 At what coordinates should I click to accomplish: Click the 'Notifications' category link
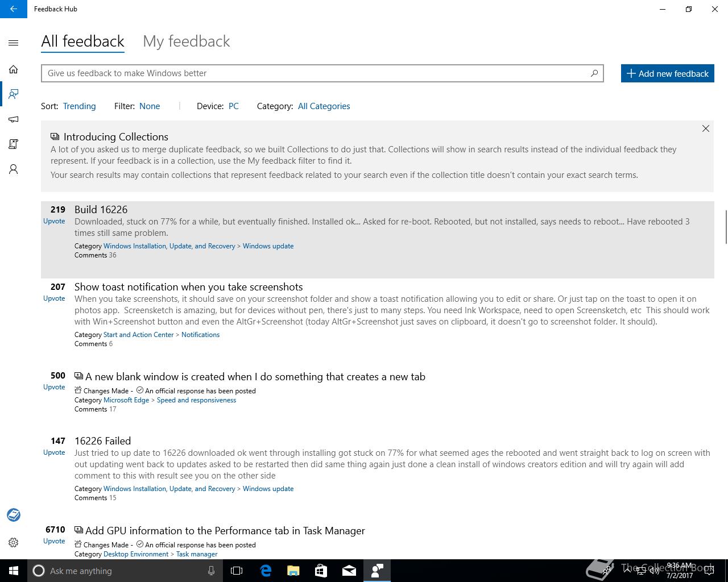pyautogui.click(x=200, y=335)
